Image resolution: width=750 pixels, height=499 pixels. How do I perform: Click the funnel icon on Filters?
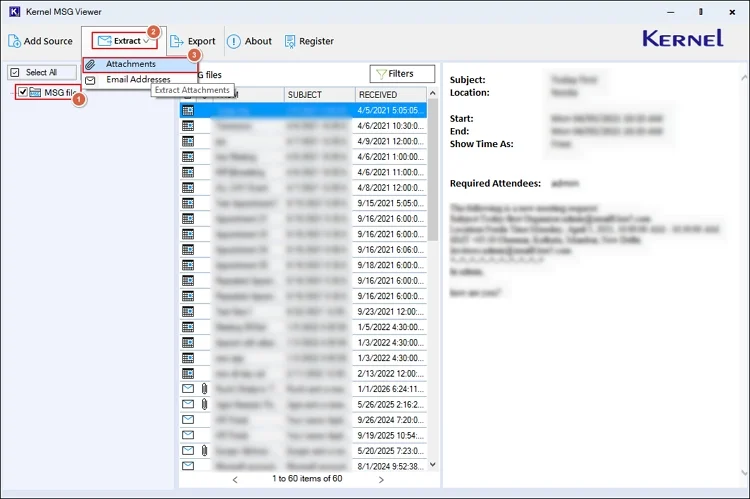click(x=380, y=73)
